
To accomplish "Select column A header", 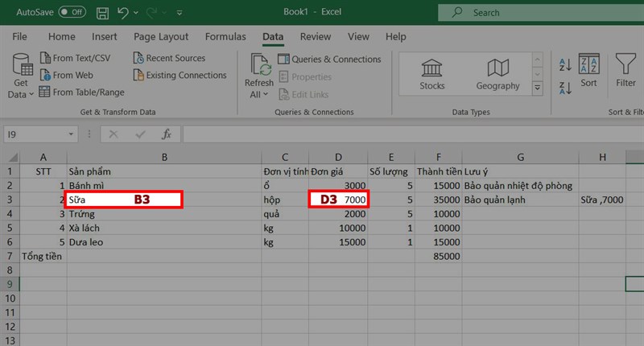I will [43, 157].
